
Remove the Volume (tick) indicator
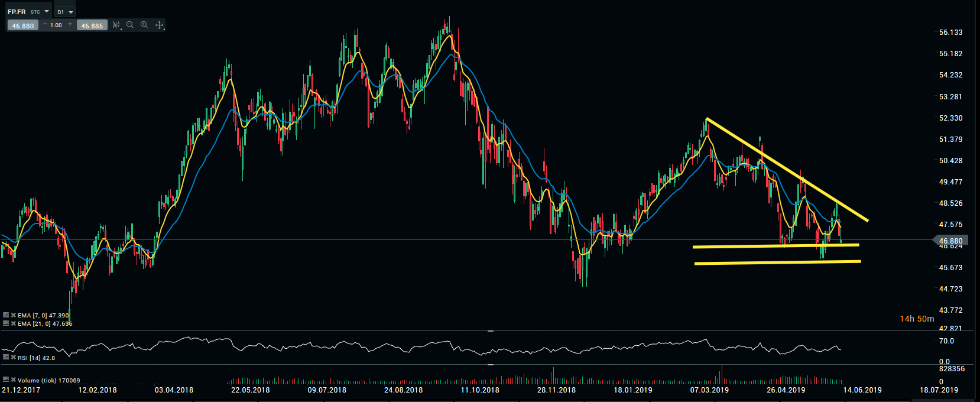point(13,380)
